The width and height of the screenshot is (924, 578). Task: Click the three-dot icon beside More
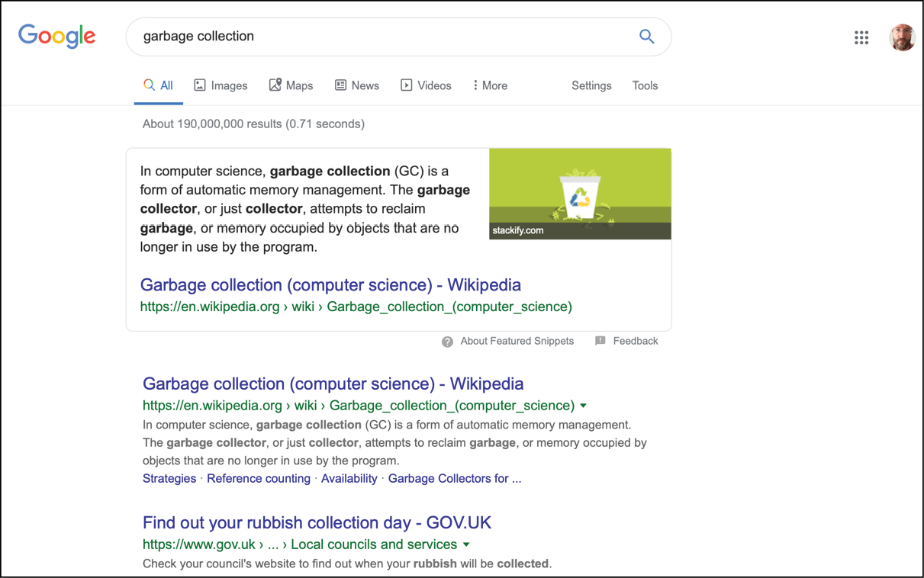[475, 85]
